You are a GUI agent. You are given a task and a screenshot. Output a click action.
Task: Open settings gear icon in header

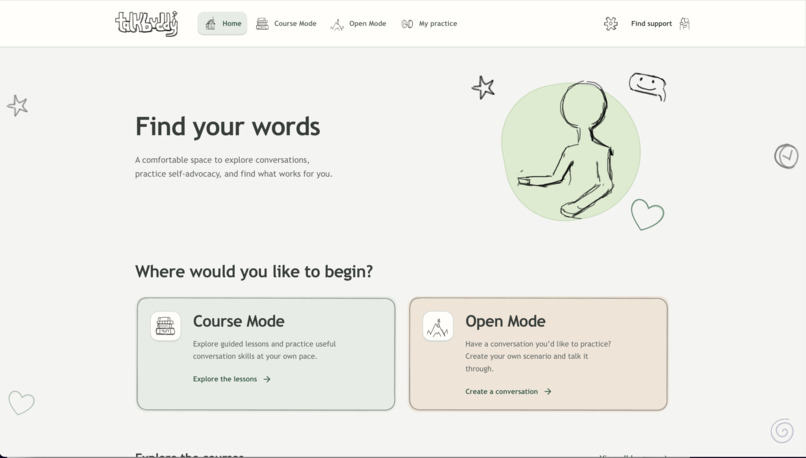611,24
